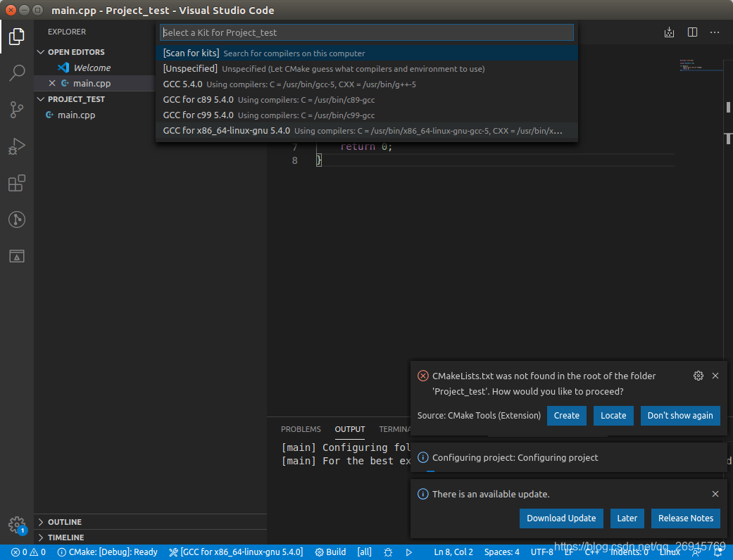Click the CMake debug status bar bug icon

(388, 552)
